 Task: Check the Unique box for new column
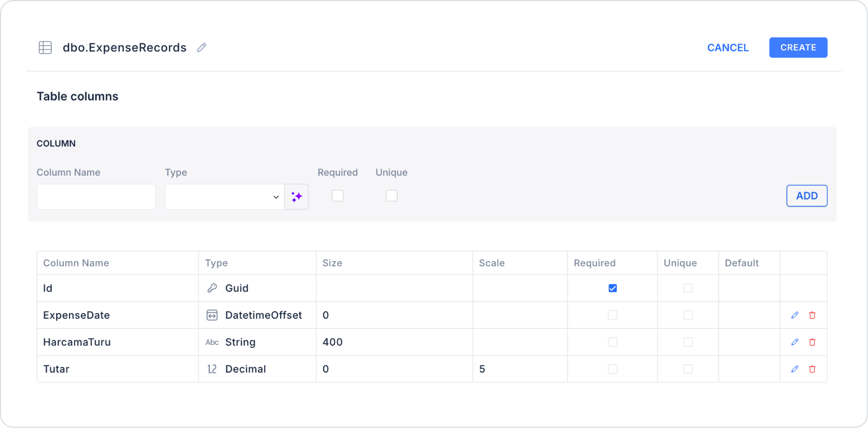point(392,196)
